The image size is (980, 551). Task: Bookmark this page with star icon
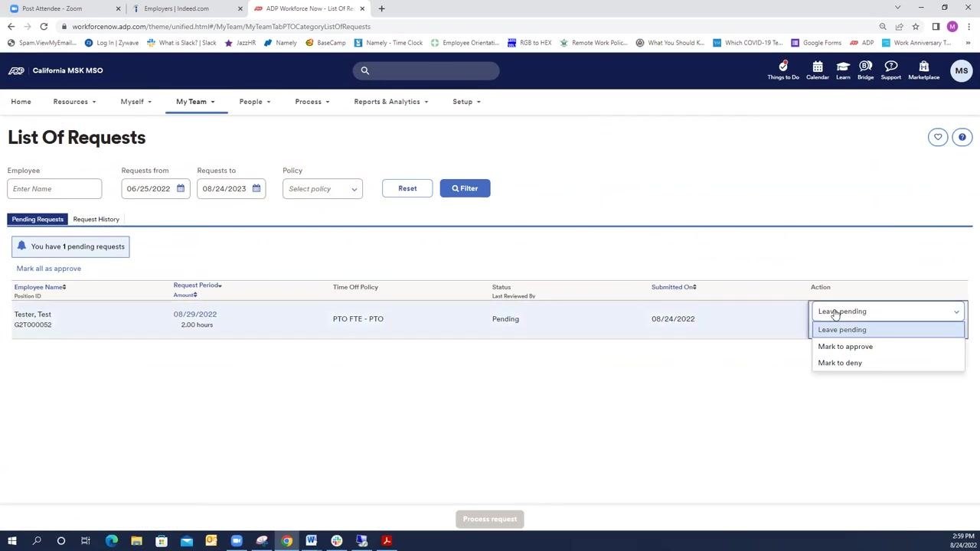click(915, 27)
